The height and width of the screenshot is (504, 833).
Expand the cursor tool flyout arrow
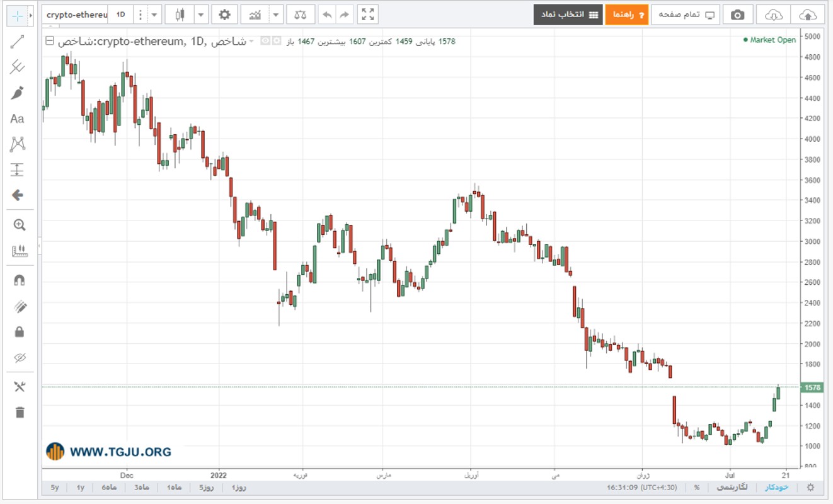[x=31, y=15]
